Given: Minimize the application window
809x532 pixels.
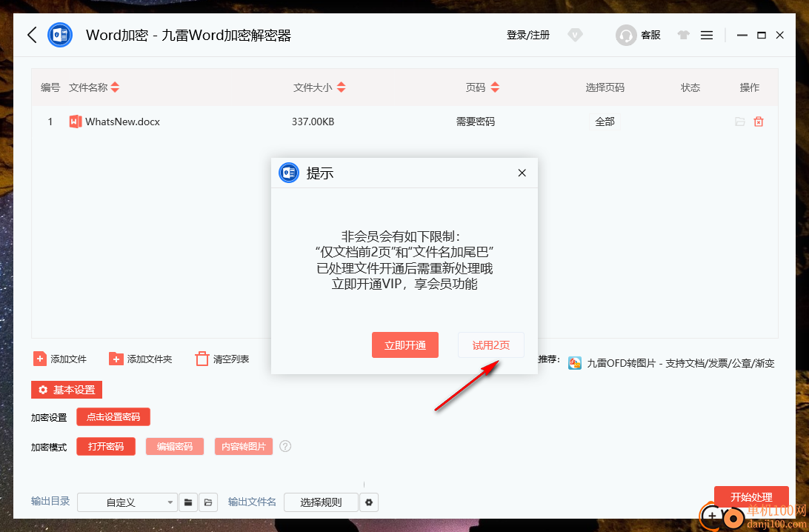Looking at the screenshot, I should tap(742, 35).
